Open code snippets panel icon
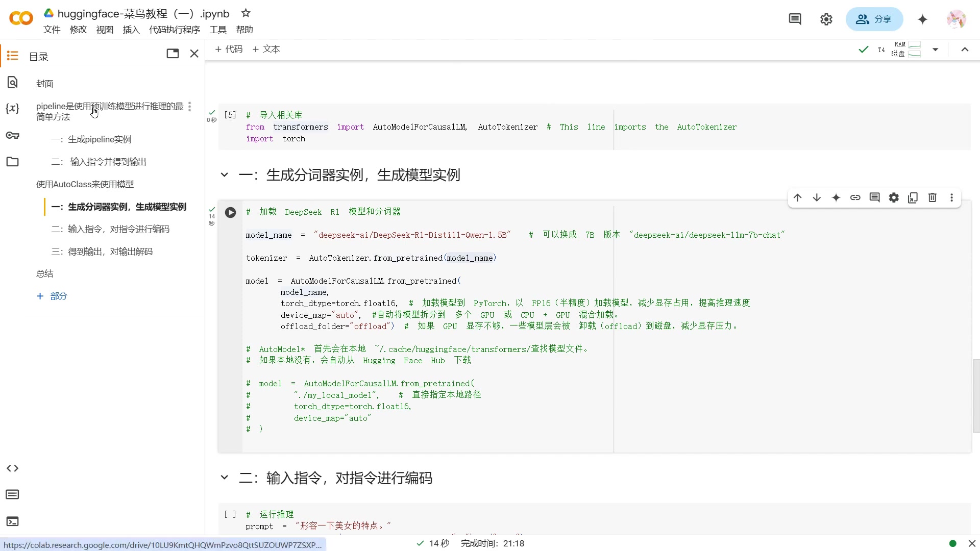 pos(13,468)
